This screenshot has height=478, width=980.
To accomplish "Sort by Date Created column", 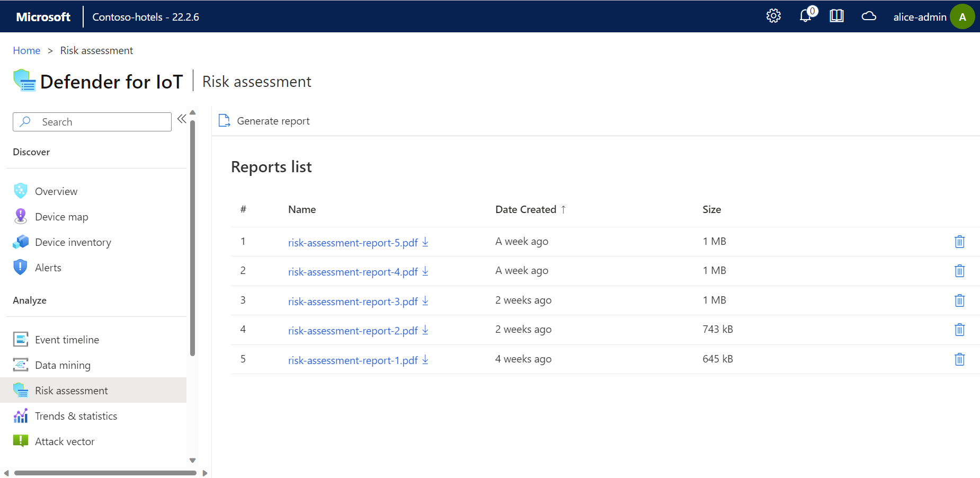I will tap(531, 209).
